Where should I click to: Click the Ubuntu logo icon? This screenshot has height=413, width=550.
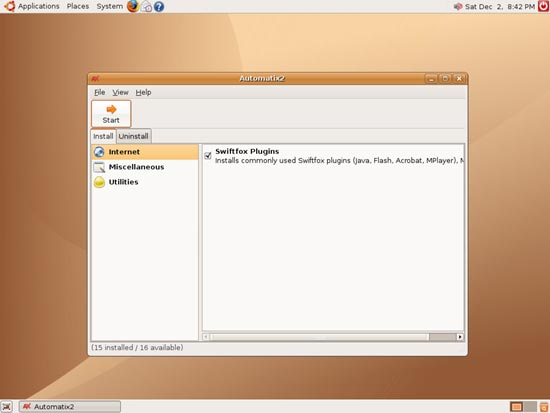[9, 6]
